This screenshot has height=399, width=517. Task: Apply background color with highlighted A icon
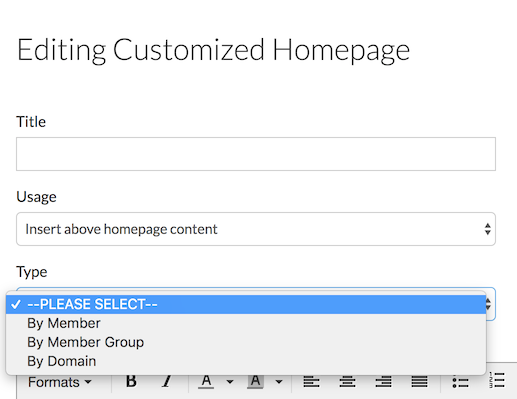pyautogui.click(x=255, y=381)
